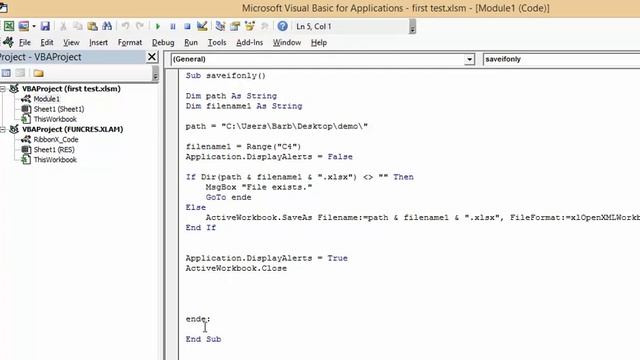Viewport: 640px width, 360px height.
Task: Click the VBA code window control icon beside File
Action: [x=8, y=42]
